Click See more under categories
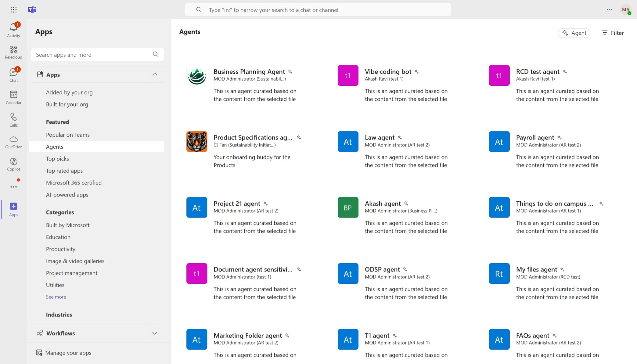Viewport: 637px width, 364px height. (x=56, y=297)
